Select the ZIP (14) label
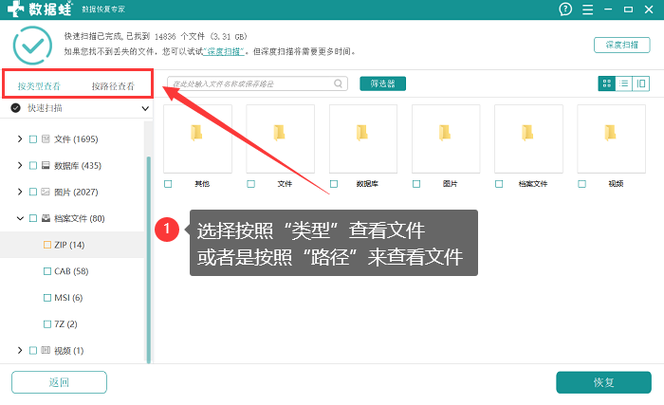 tap(69, 245)
